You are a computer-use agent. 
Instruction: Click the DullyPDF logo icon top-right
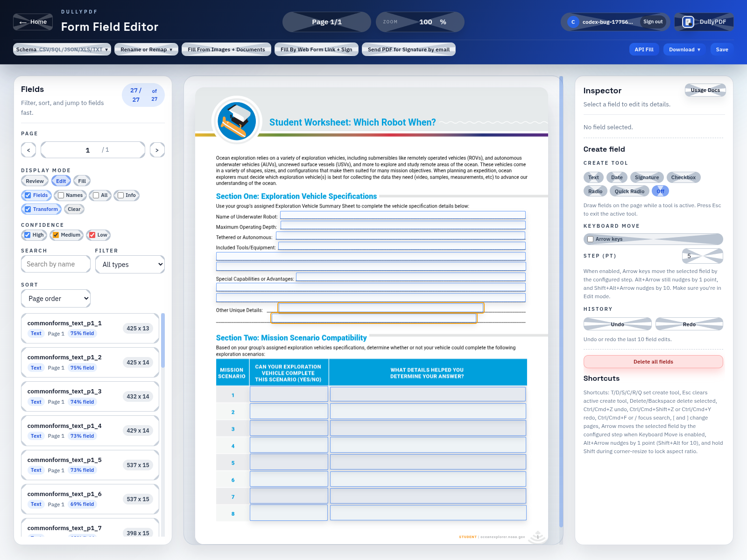click(687, 21)
